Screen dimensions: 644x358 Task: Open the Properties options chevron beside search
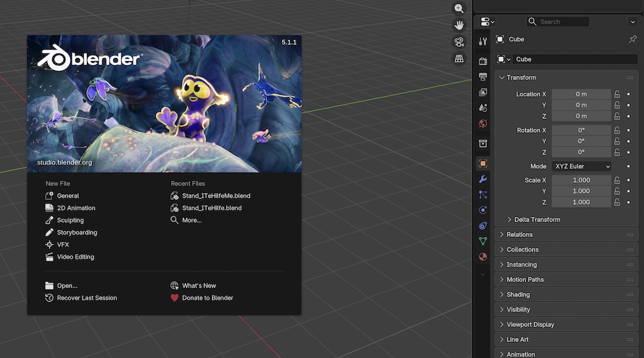pos(632,22)
